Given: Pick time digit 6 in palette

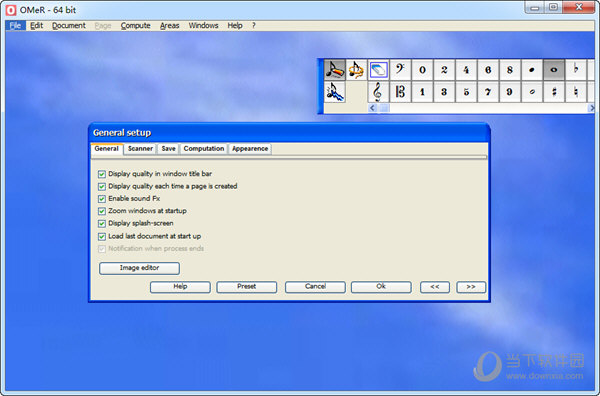Looking at the screenshot, I should (x=488, y=70).
